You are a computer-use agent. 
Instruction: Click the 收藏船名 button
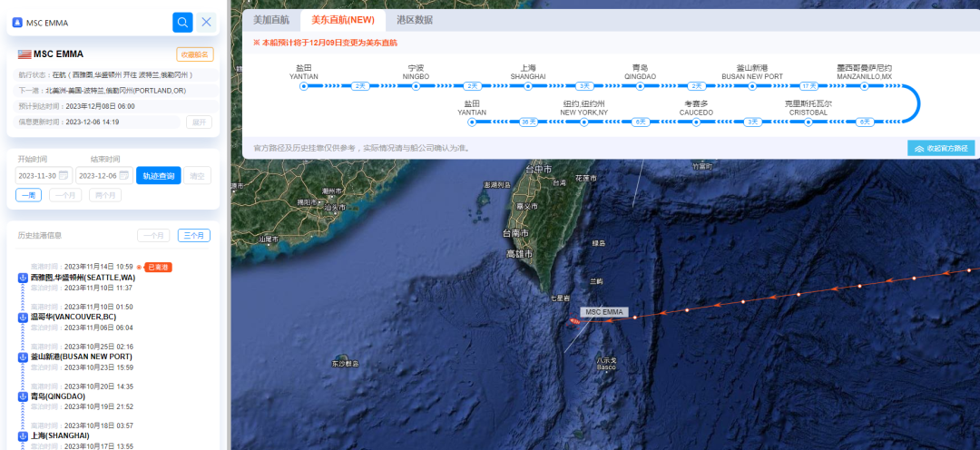point(195,54)
